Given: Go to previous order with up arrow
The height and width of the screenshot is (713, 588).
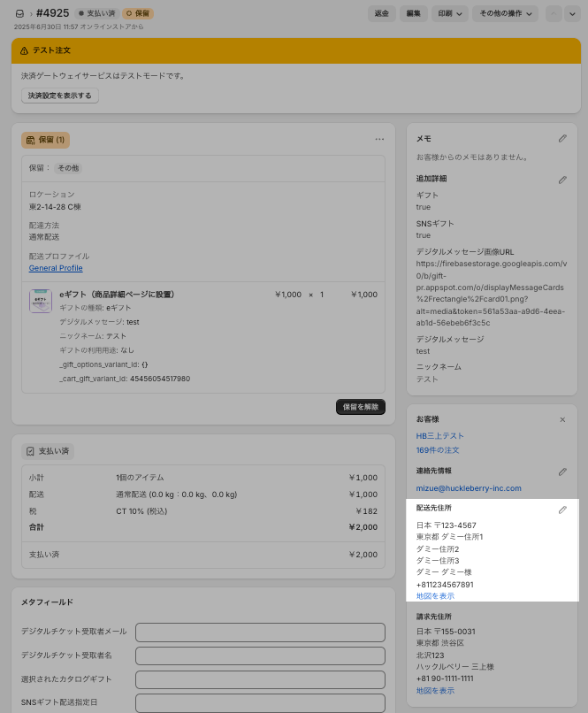Looking at the screenshot, I should [x=554, y=13].
